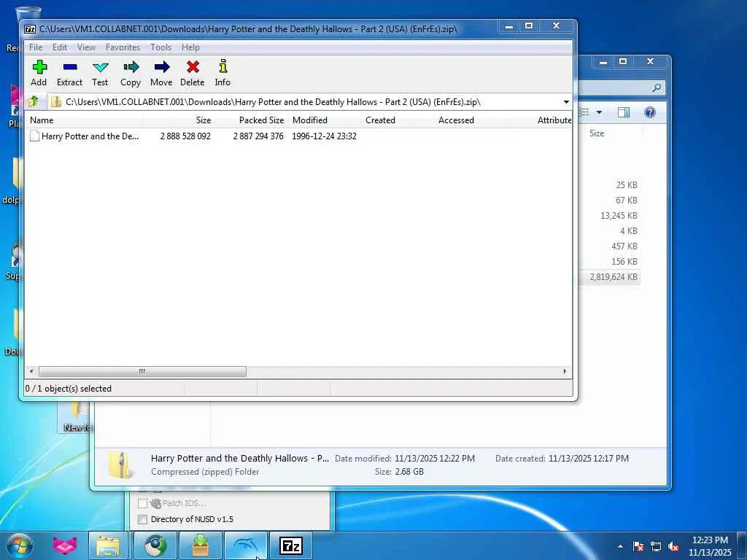Show hidden system tray icons
The image size is (747, 560).
pos(620,546)
